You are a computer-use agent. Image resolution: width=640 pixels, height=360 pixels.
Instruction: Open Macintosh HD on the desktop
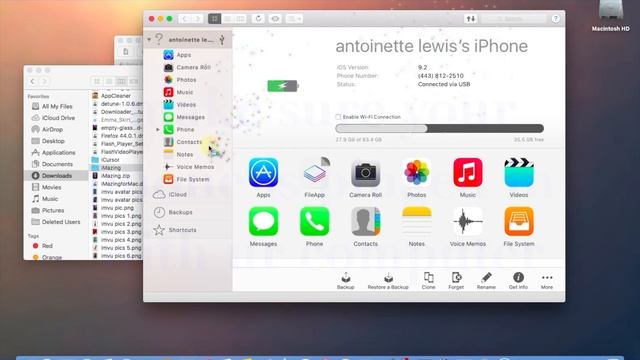click(x=611, y=16)
